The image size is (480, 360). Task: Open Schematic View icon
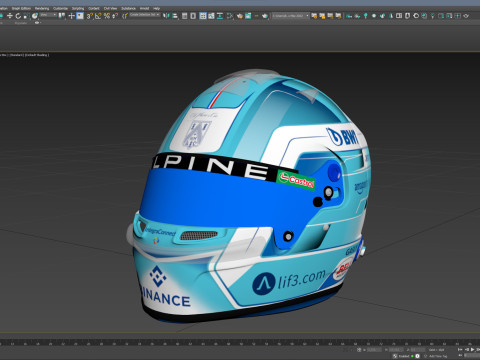click(220, 16)
